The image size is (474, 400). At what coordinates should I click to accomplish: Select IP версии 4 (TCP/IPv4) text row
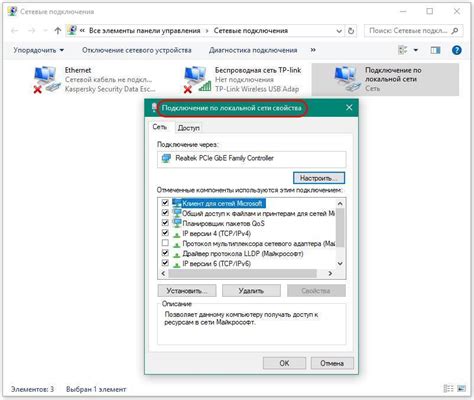[217, 234]
